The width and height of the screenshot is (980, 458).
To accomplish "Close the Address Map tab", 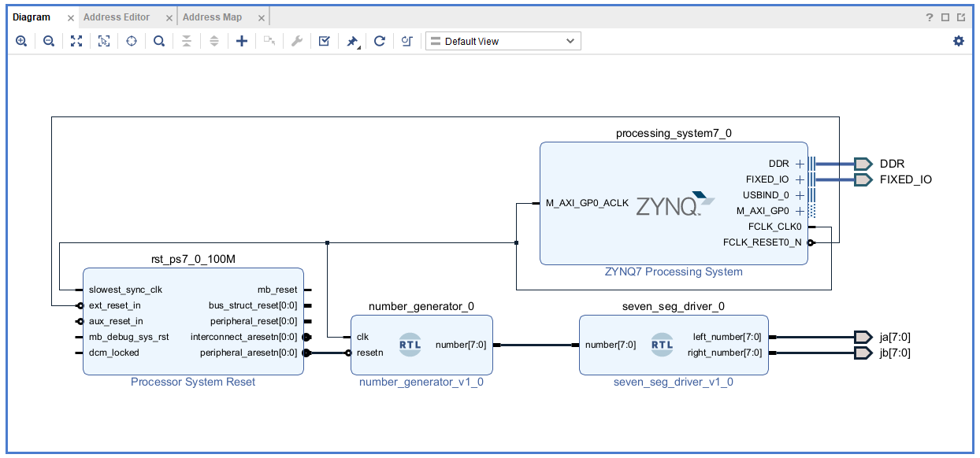I will [x=261, y=17].
